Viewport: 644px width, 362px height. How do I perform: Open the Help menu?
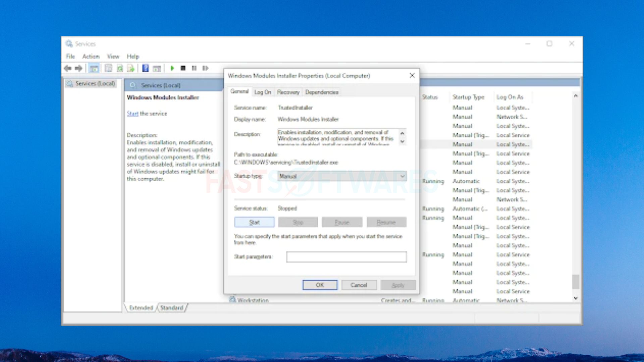[x=133, y=56]
